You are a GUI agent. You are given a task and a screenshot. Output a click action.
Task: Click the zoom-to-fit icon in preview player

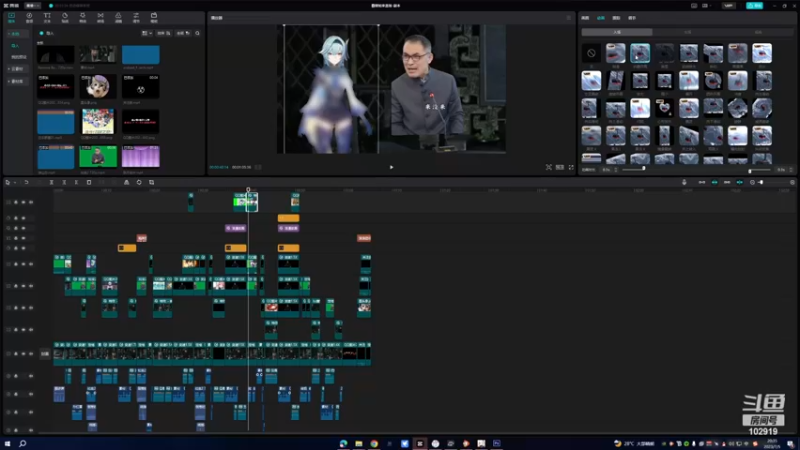(x=548, y=167)
